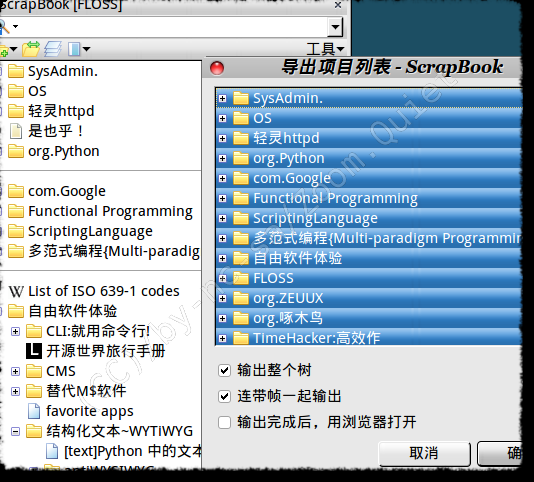Click OS folder icon in export list
This screenshot has width=534, height=482.
[x=241, y=118]
